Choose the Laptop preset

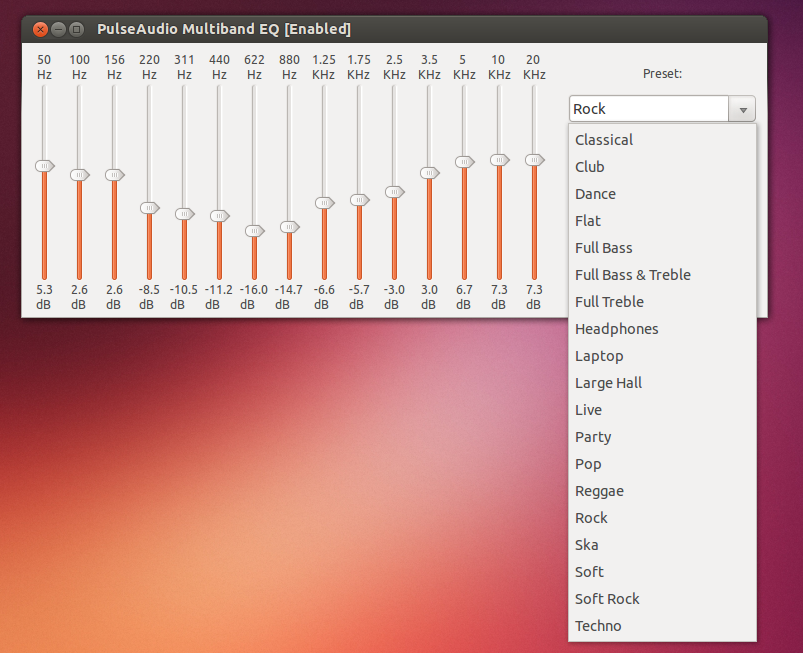coord(599,355)
